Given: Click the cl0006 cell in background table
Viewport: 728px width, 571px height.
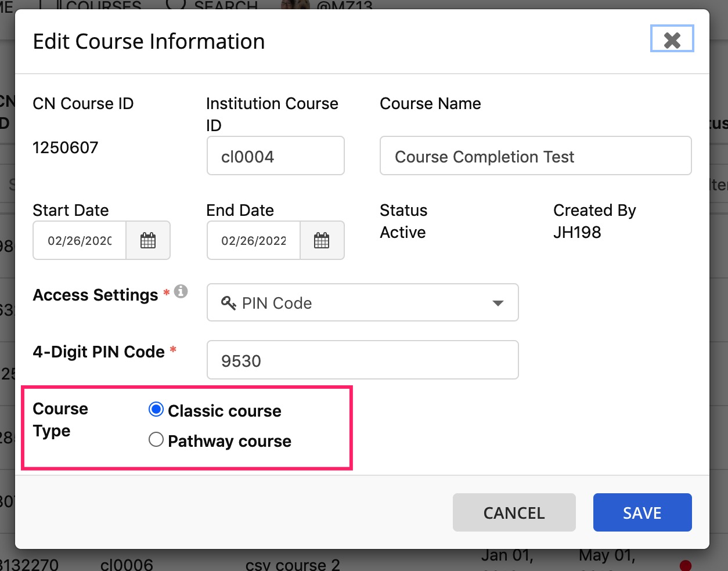Looking at the screenshot, I should click(127, 564).
